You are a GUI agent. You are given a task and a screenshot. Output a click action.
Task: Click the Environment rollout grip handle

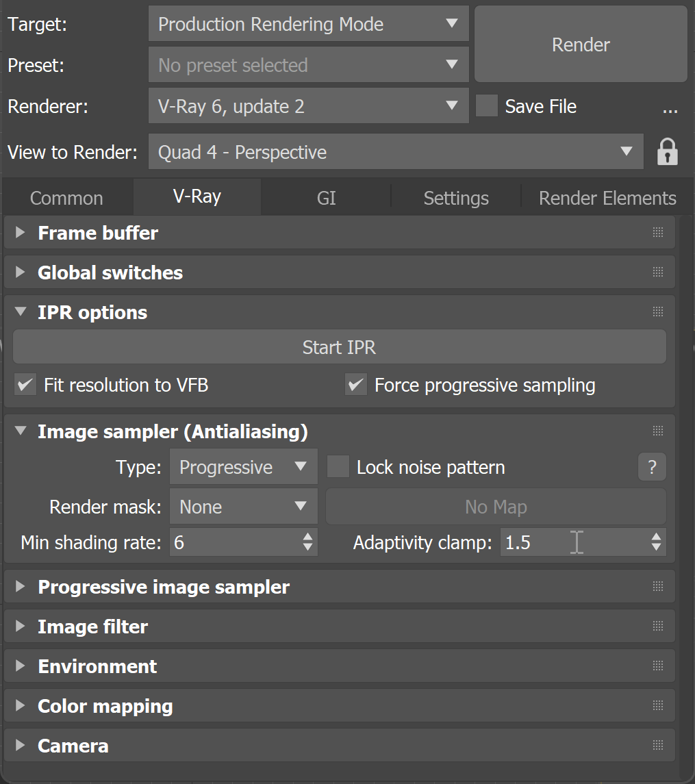pyautogui.click(x=657, y=665)
